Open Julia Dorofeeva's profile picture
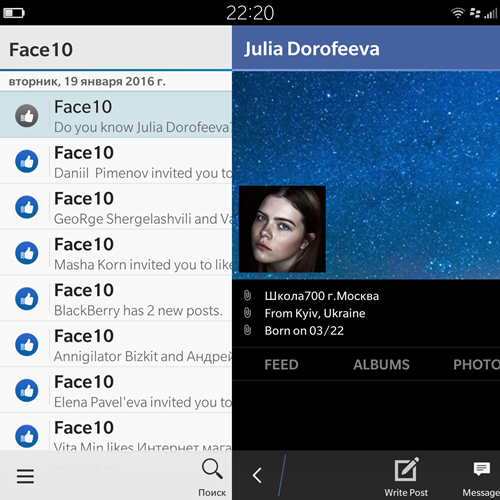Screen dimensions: 500x500 coord(282,229)
